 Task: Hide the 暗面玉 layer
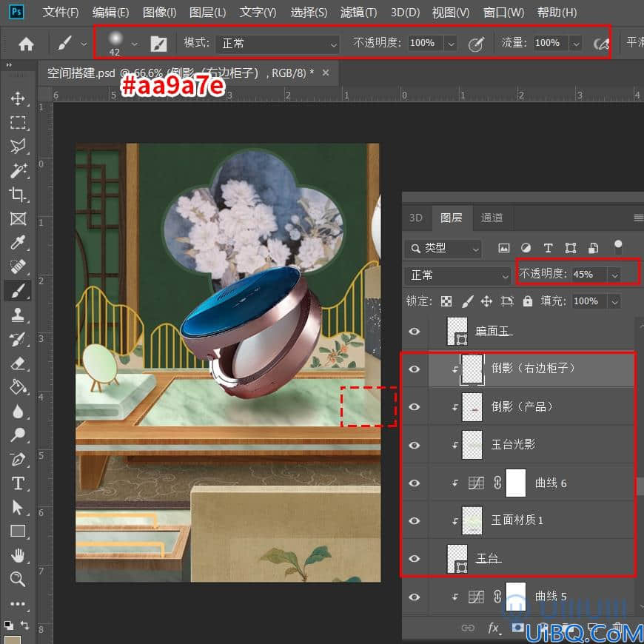pyautogui.click(x=415, y=331)
